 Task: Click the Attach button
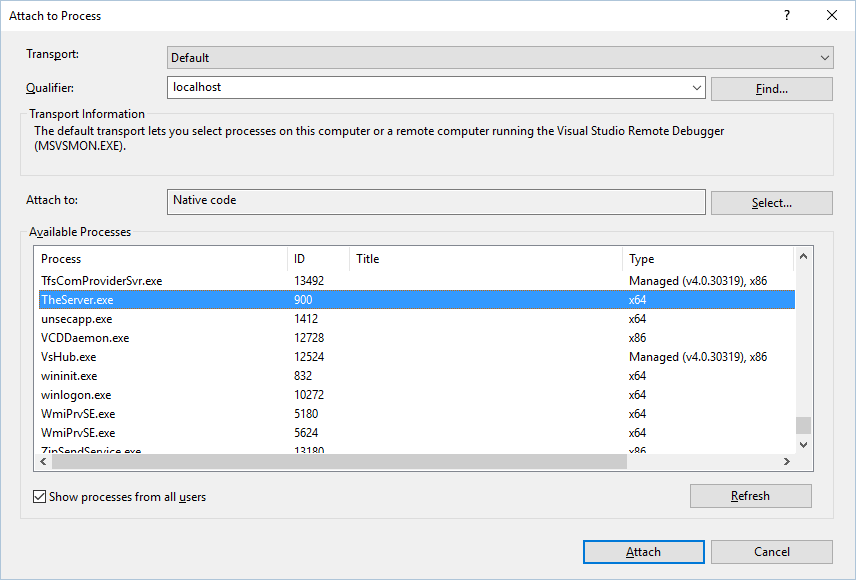[643, 552]
